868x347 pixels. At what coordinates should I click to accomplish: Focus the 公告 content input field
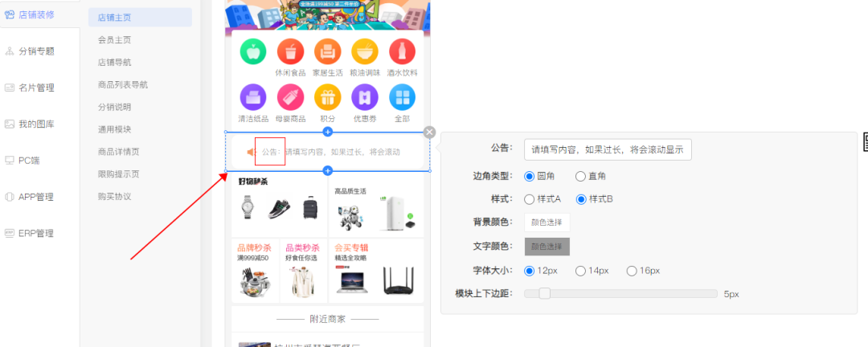(x=607, y=149)
